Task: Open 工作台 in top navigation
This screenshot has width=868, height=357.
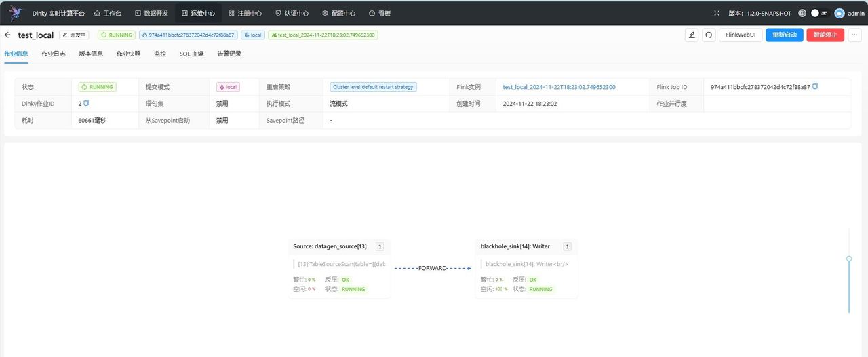Action: 107,13
